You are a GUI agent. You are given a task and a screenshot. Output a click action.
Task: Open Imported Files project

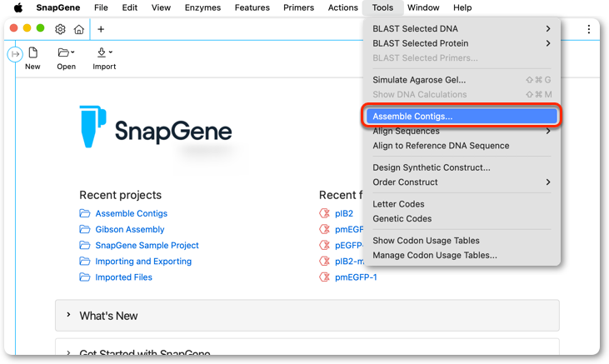tap(123, 277)
